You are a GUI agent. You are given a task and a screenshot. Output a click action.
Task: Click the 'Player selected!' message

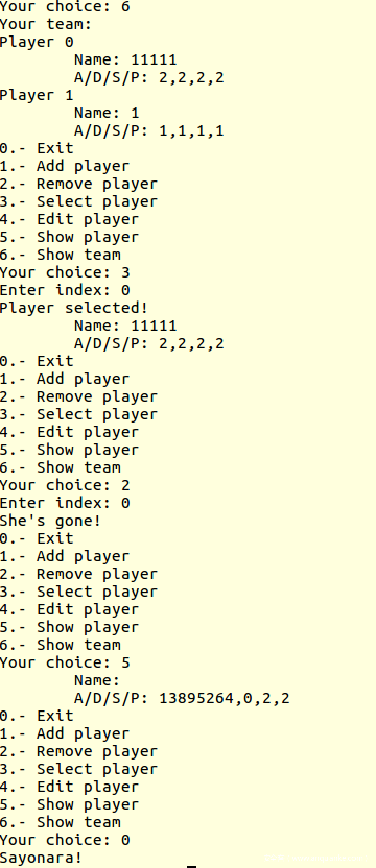point(74,308)
